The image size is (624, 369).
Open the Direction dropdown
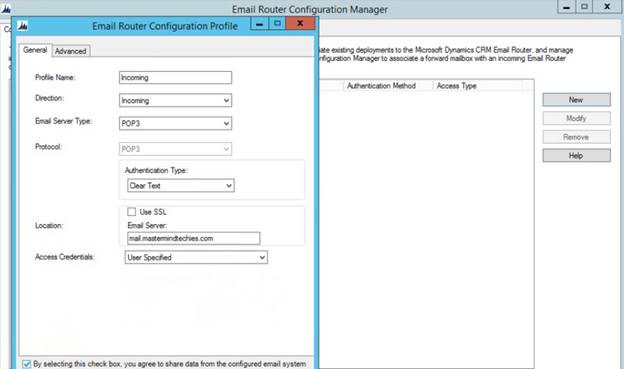(175, 100)
